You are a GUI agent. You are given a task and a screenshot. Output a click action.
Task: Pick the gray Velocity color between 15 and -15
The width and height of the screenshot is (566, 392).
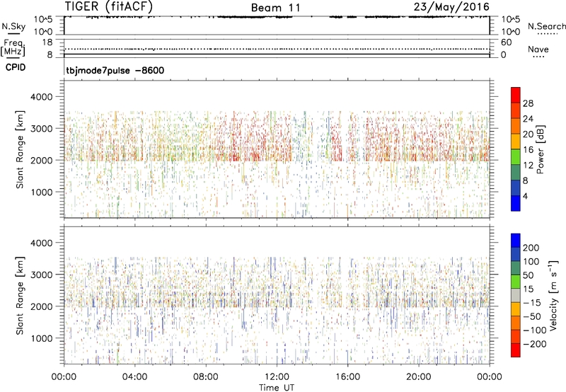point(516,295)
